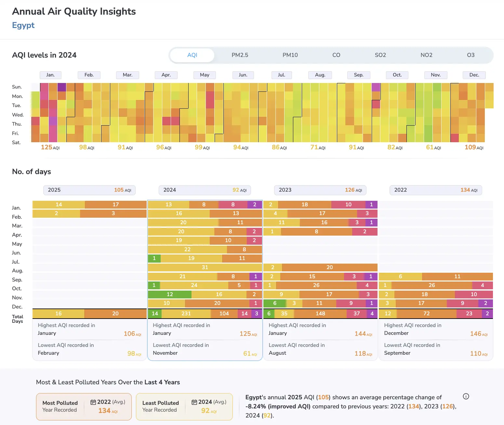This screenshot has width=504, height=425.
Task: Click the 'Sun.' weekday label of heatmap
Action: (x=17, y=87)
